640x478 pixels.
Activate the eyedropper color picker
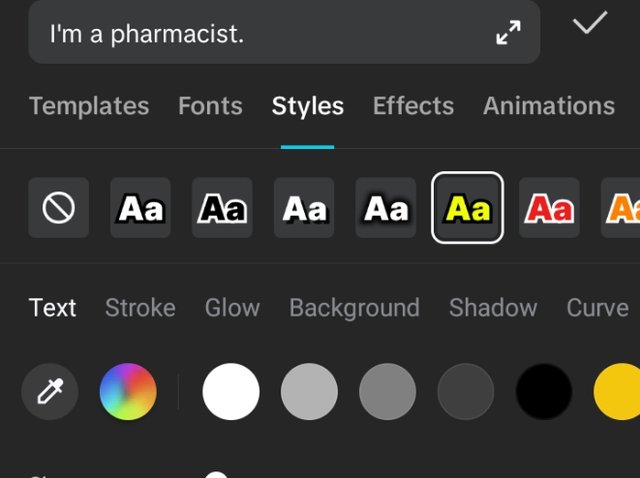(50, 391)
